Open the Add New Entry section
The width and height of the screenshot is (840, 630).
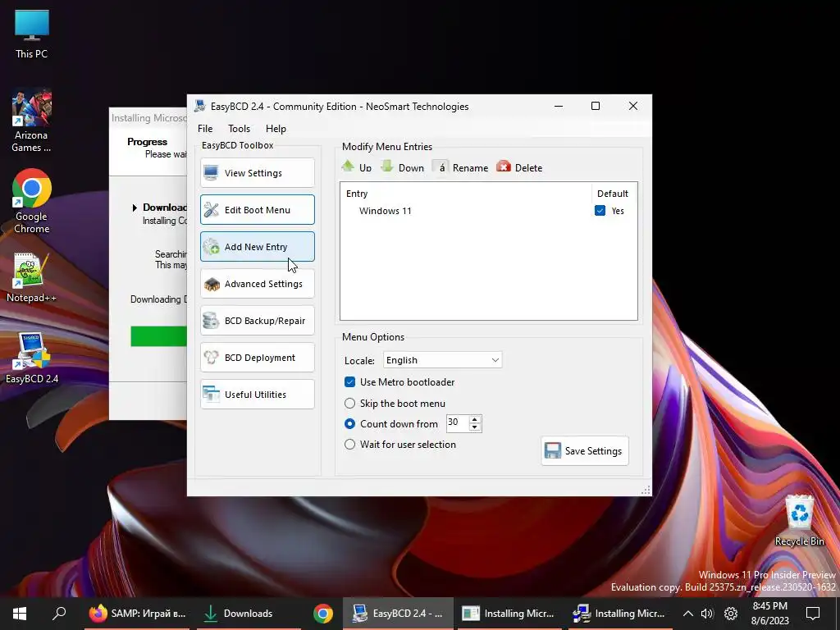coord(257,246)
